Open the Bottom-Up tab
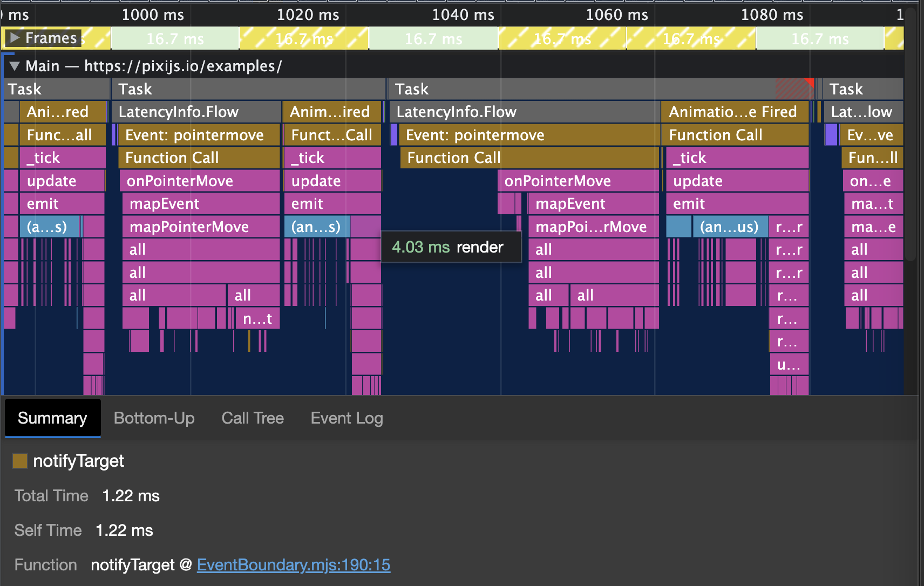The height and width of the screenshot is (586, 924). (154, 418)
